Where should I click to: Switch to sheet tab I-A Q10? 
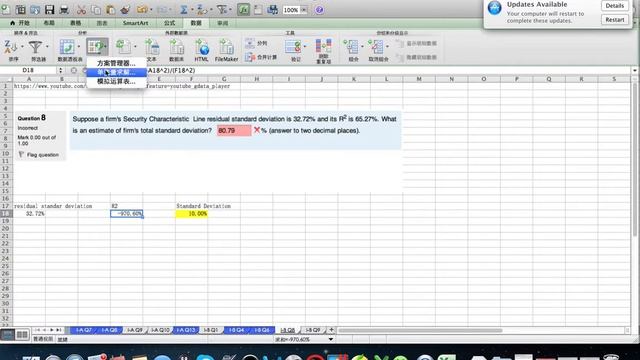tap(160, 330)
